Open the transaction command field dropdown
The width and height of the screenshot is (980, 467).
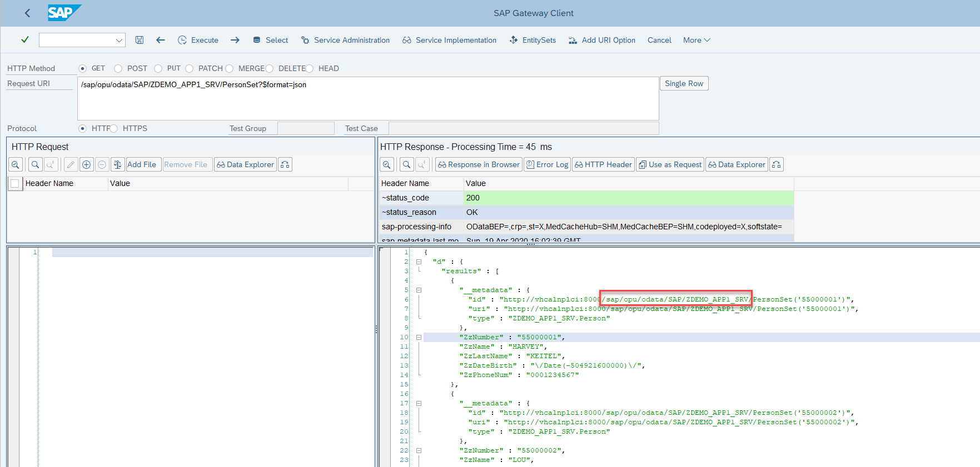[119, 40]
